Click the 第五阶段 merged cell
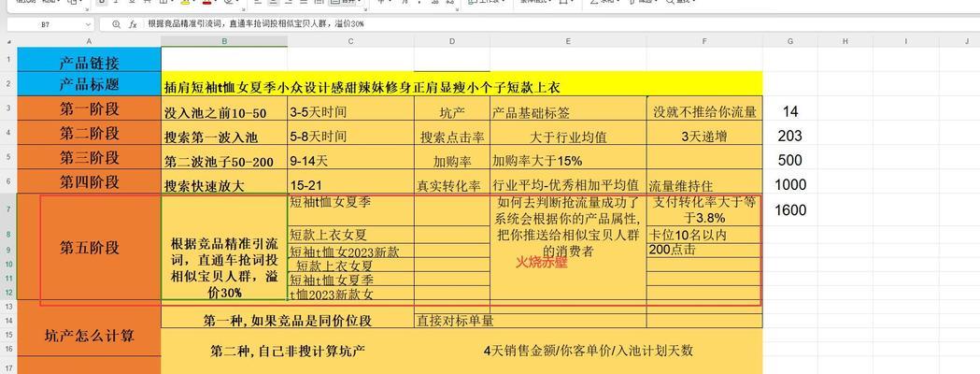980x374 pixels. 89,247
